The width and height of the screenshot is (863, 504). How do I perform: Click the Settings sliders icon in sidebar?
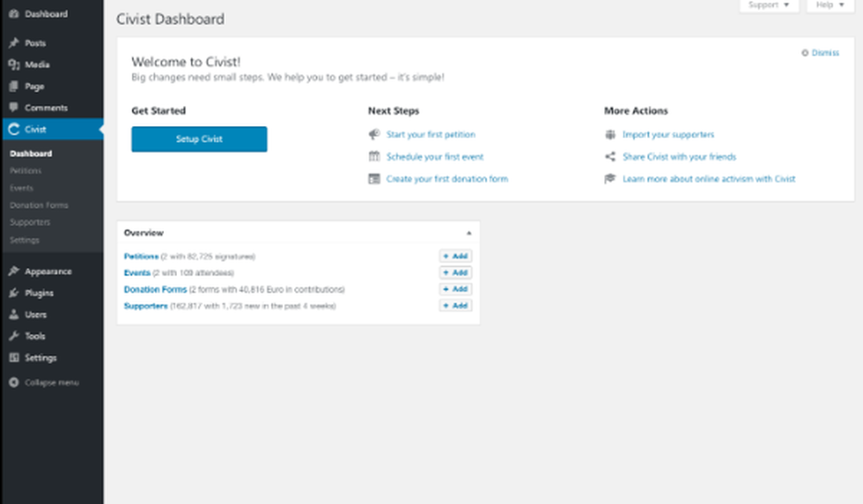[x=14, y=357]
